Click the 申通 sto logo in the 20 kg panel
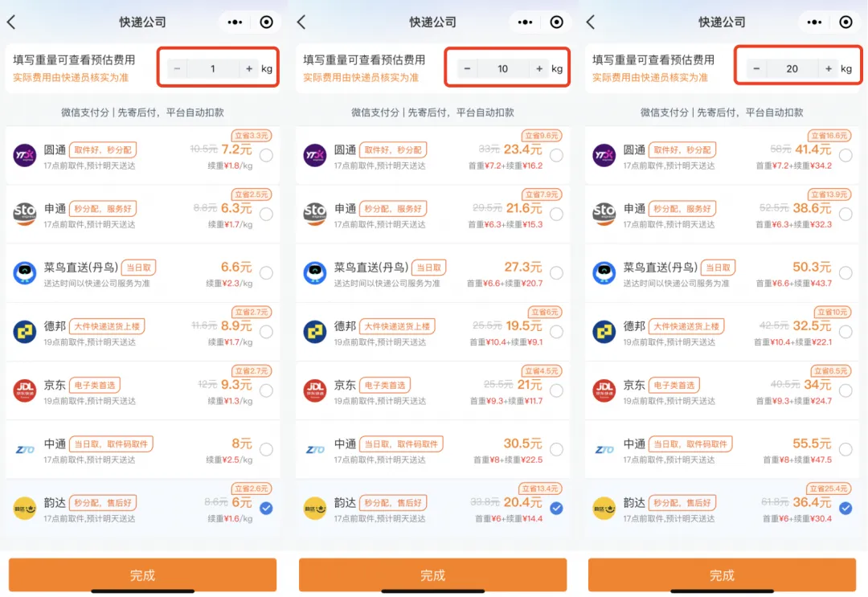868x597 pixels. pyautogui.click(x=604, y=214)
